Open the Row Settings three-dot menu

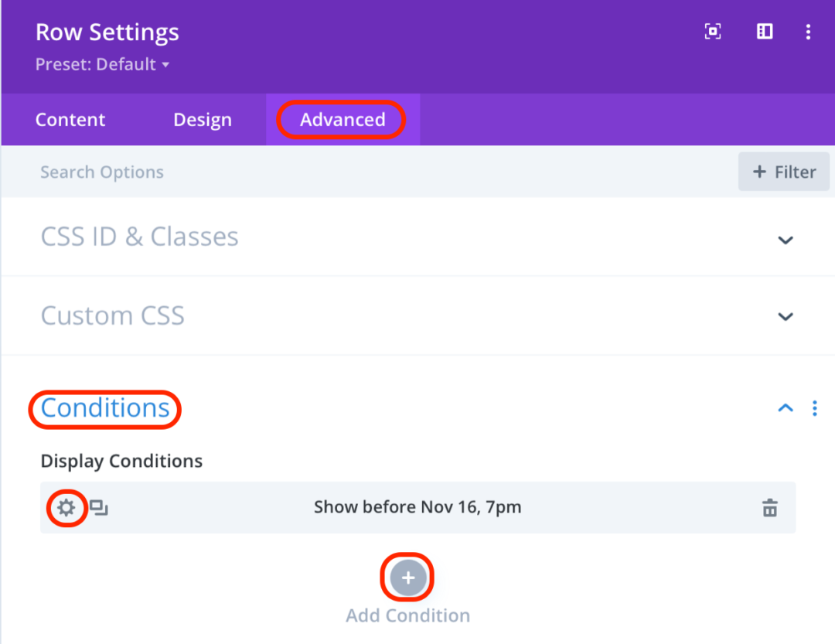(x=808, y=32)
